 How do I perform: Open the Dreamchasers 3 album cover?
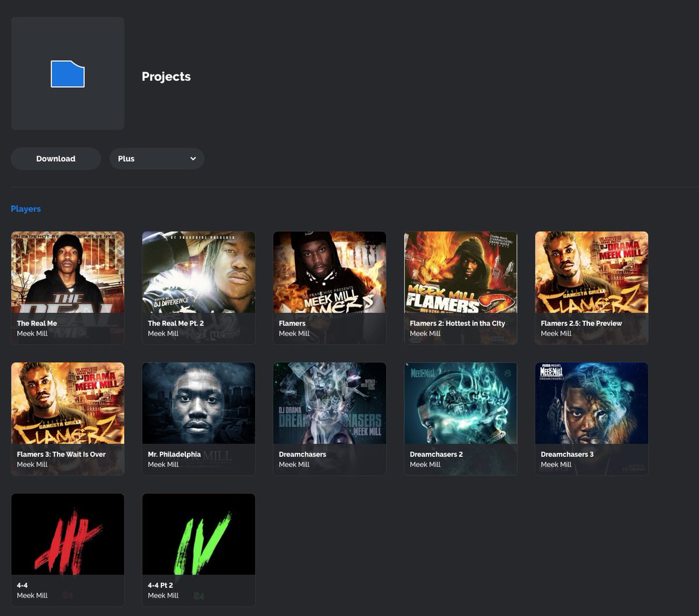pos(592,403)
